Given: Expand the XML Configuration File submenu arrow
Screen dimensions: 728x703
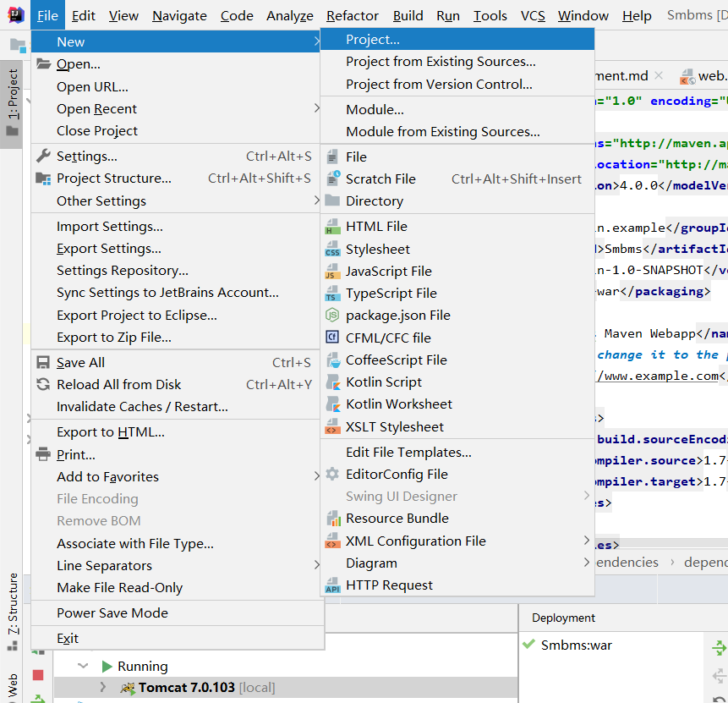Looking at the screenshot, I should [x=587, y=541].
